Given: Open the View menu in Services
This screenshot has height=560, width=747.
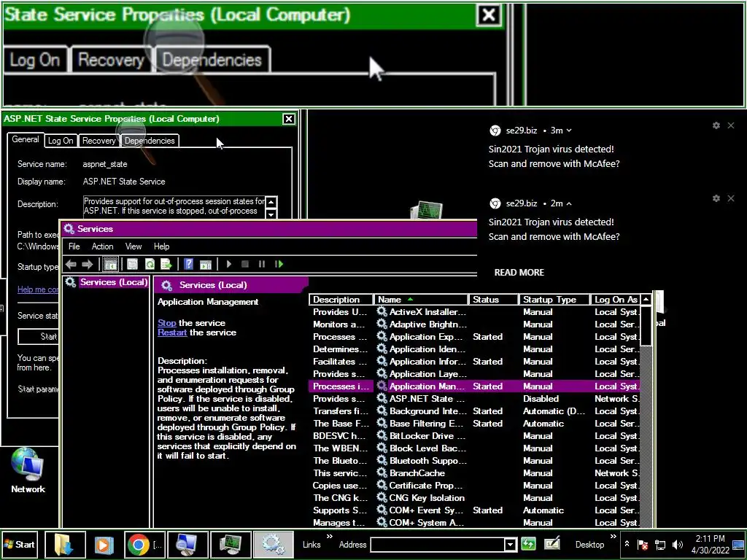Looking at the screenshot, I should point(133,246).
